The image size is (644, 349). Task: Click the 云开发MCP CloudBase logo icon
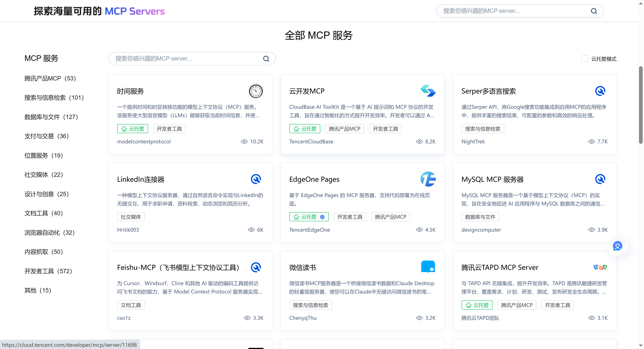428,91
